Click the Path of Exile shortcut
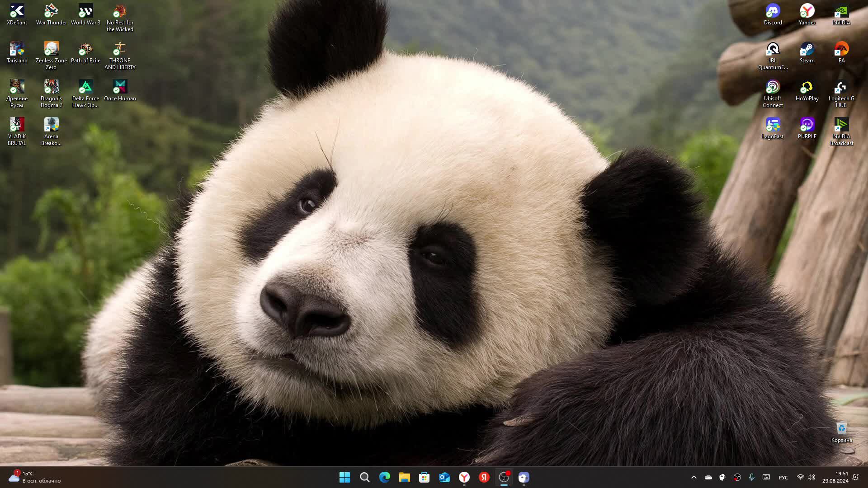This screenshot has width=868, height=488. 85,52
